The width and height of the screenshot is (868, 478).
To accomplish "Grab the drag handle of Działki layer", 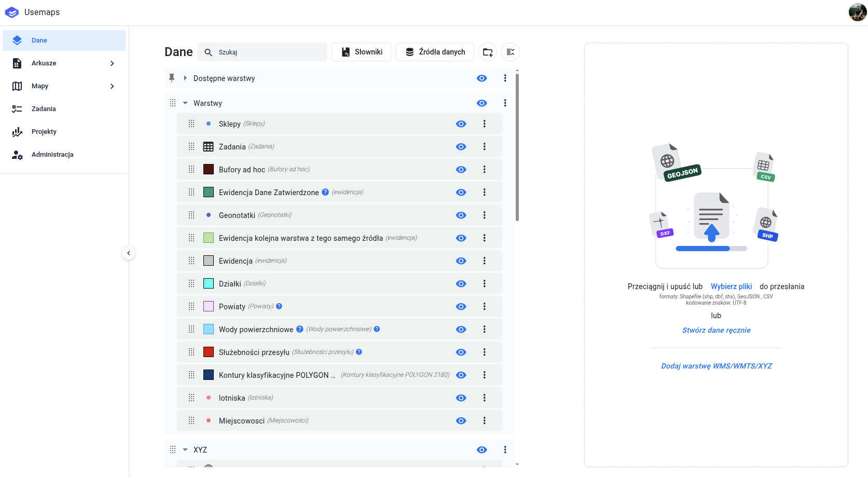I will pyautogui.click(x=191, y=283).
